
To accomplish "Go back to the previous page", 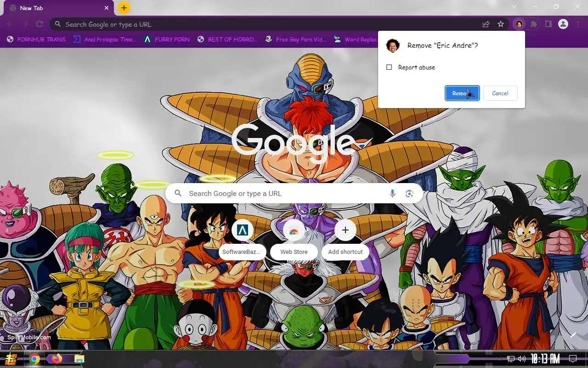I will (10, 24).
